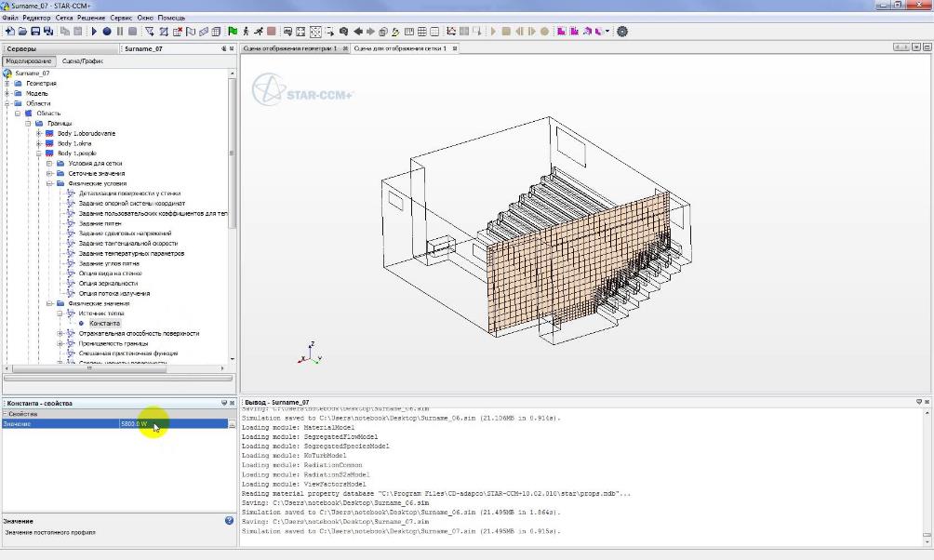Select Задание температурных параметров tree item

point(131,253)
